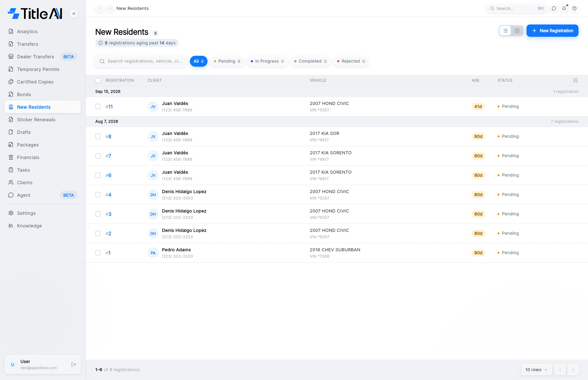The height and width of the screenshot is (380, 588).
Task: Click the PA avatar for Pedro Adams
Action: pos(153,253)
